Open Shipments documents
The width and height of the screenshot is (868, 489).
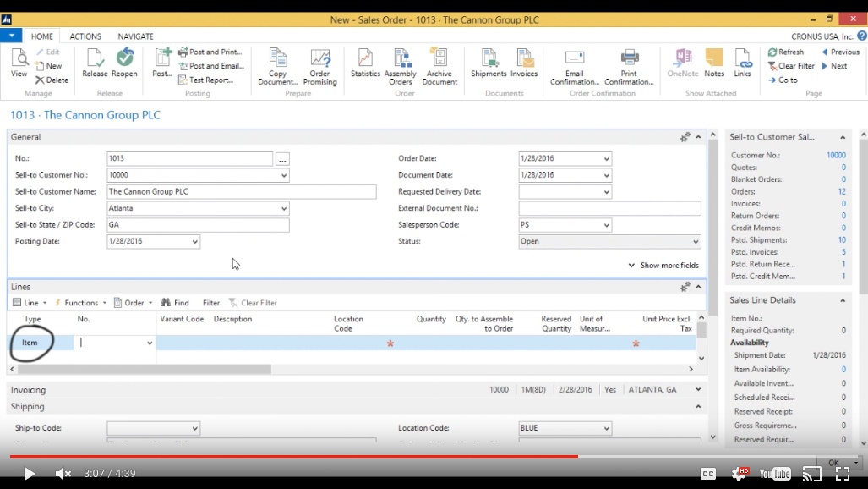[489, 63]
